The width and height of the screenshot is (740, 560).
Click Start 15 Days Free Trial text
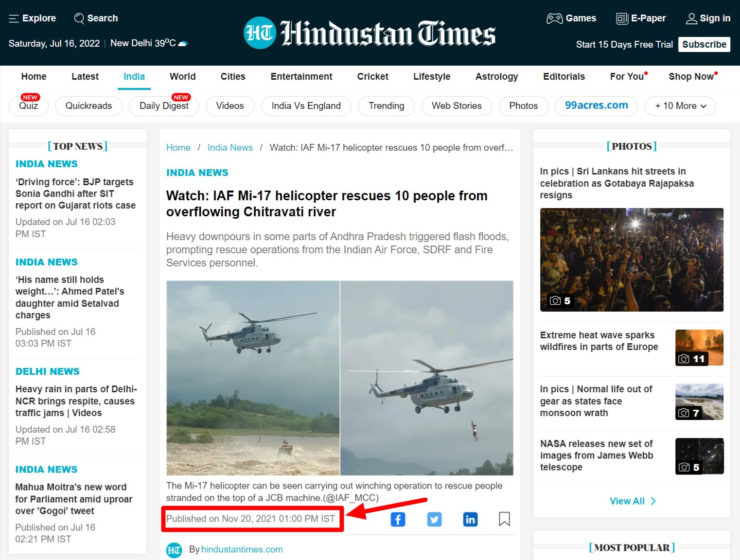click(624, 44)
